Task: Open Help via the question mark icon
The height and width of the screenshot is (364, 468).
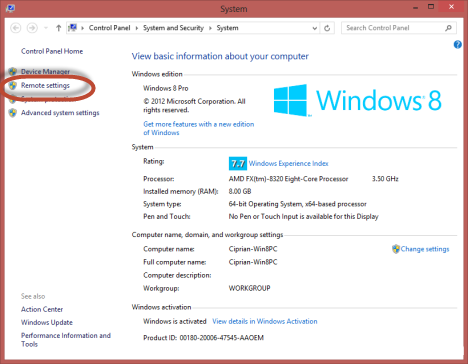Action: click(458, 44)
